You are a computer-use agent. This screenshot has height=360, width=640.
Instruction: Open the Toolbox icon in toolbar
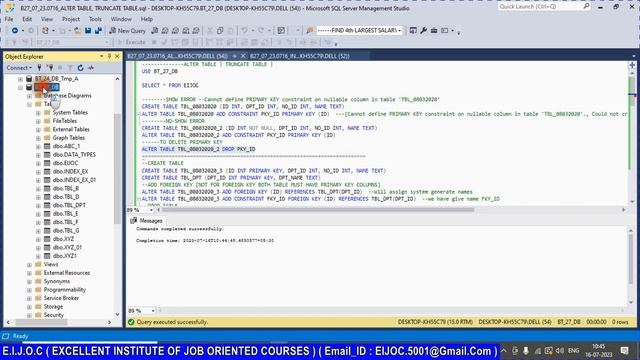[434, 31]
